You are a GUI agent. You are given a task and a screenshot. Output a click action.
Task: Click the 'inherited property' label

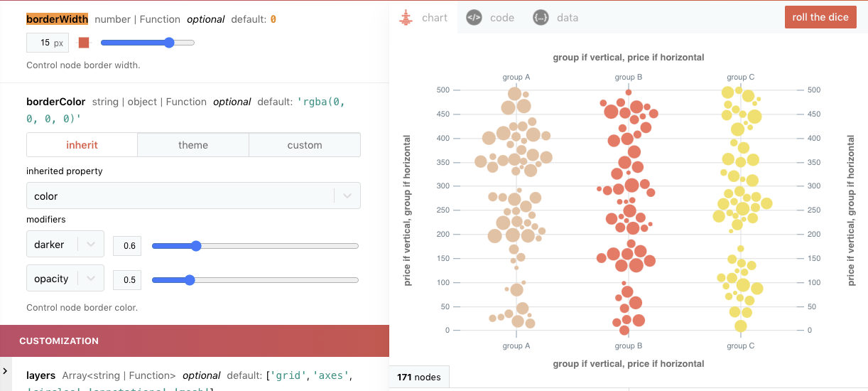[65, 171]
